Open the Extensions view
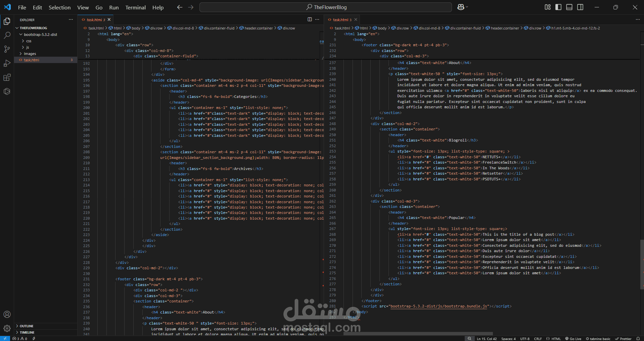Image resolution: width=644 pixels, height=341 pixels. click(7, 77)
